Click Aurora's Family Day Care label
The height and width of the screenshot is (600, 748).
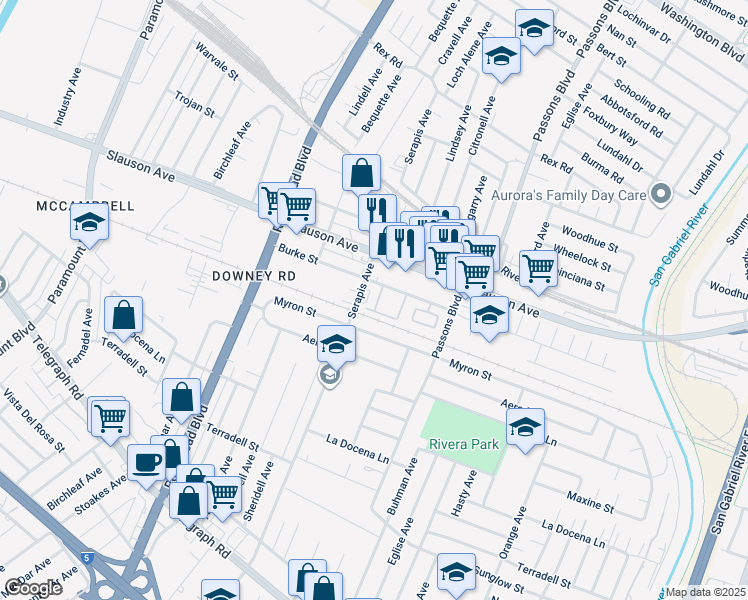568,196
